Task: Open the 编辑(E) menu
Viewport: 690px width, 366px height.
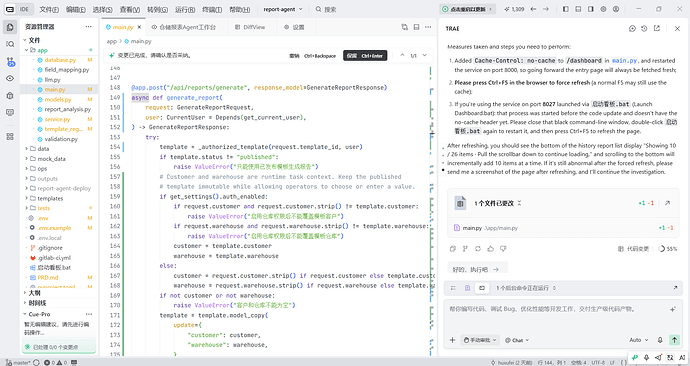Action: click(76, 9)
